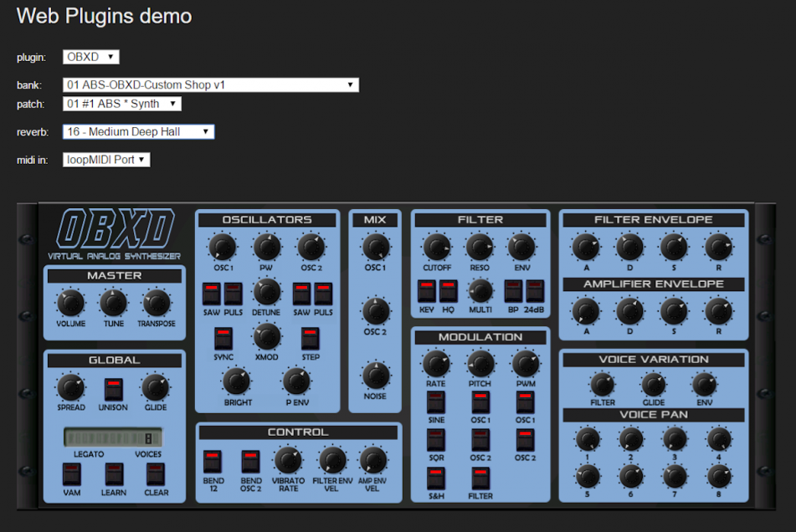Click the Filter RESO knob
This screenshot has width=796, height=532.
pyautogui.click(x=480, y=247)
